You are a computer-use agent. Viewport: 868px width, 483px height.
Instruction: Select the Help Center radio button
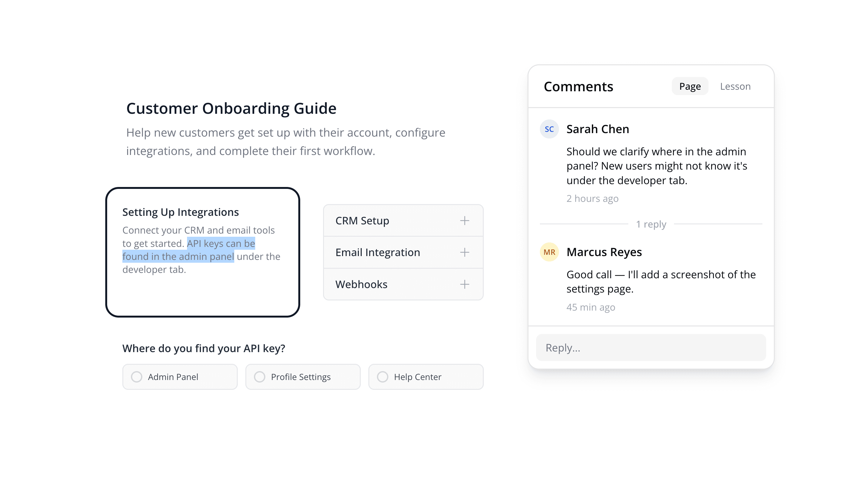pyautogui.click(x=383, y=377)
